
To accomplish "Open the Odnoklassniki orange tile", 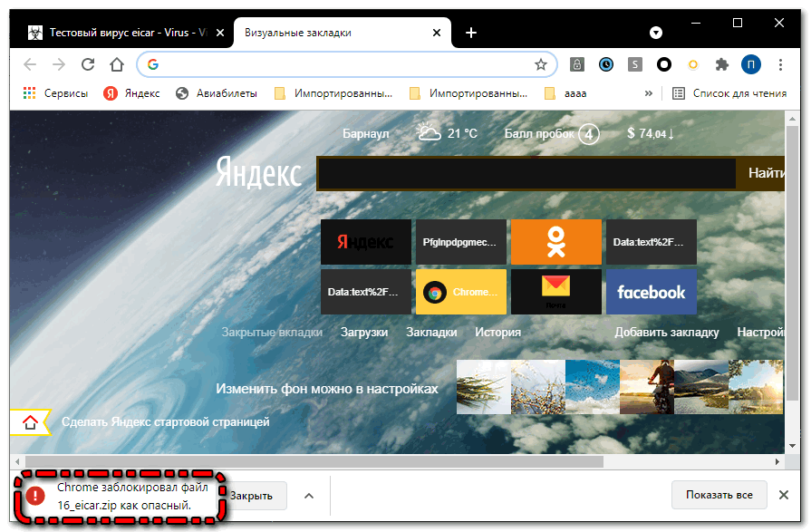I will pyautogui.click(x=556, y=242).
